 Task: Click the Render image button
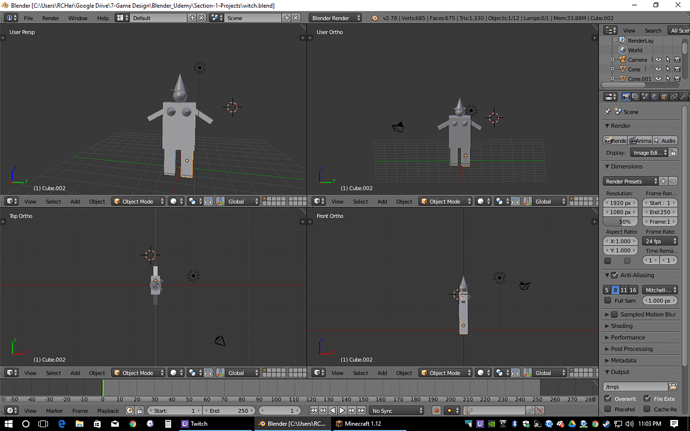click(x=615, y=140)
